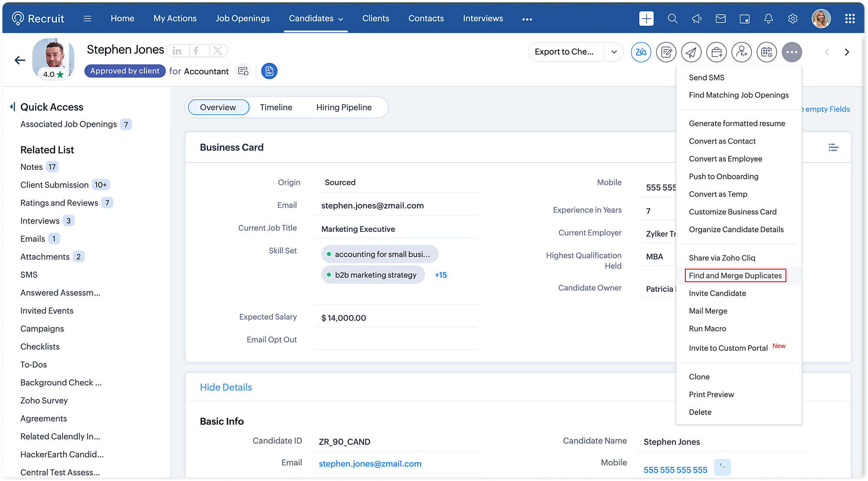Open the Zia assistant icon

641,52
